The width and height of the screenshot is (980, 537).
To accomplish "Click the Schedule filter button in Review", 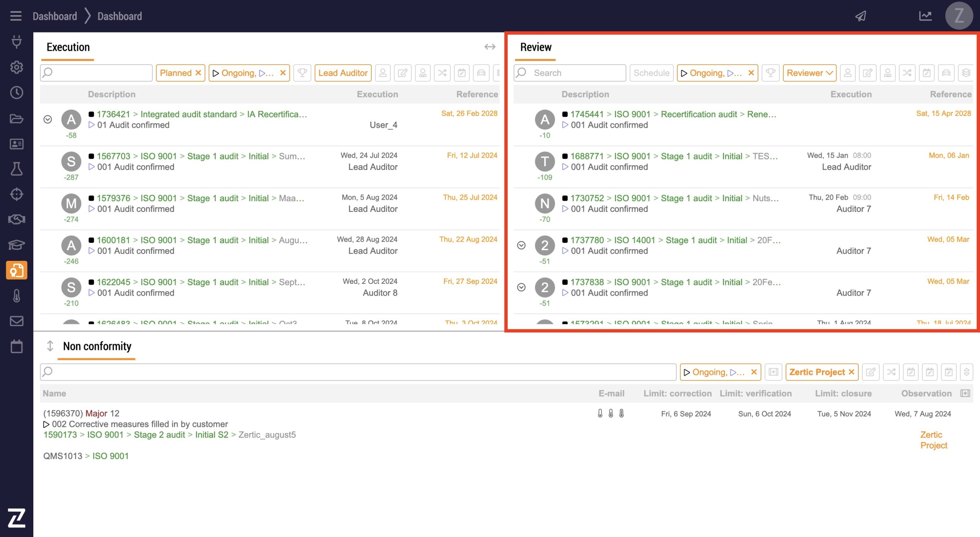I will (651, 73).
